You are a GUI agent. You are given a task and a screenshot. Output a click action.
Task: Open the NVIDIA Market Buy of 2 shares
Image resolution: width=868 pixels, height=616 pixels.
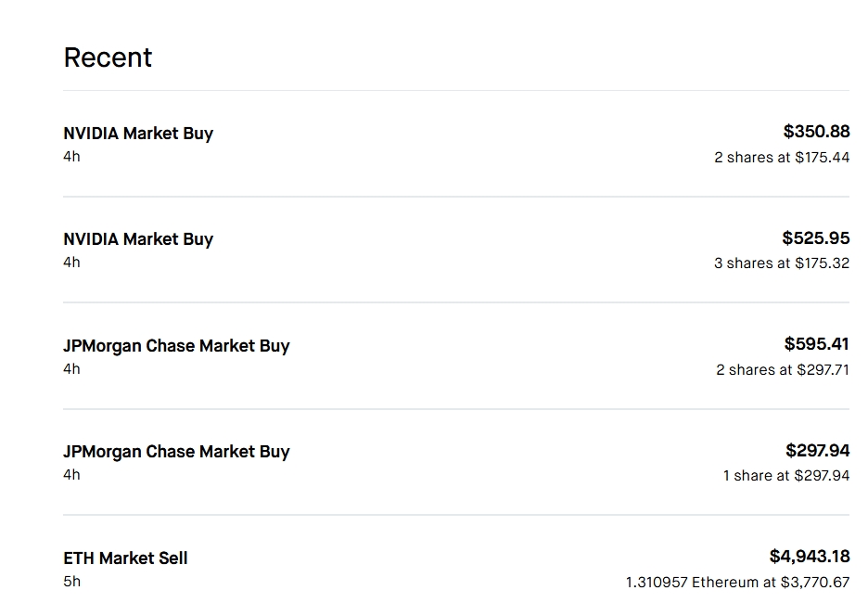point(138,134)
